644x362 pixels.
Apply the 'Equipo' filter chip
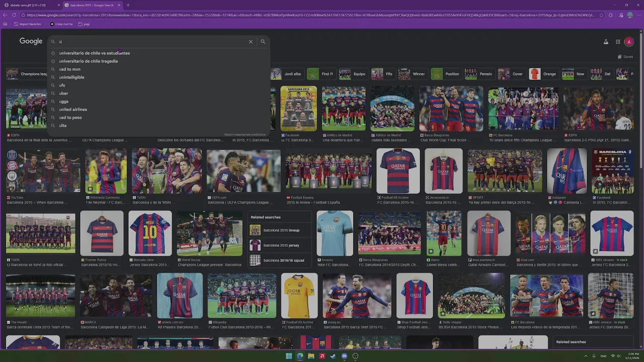coord(353,74)
